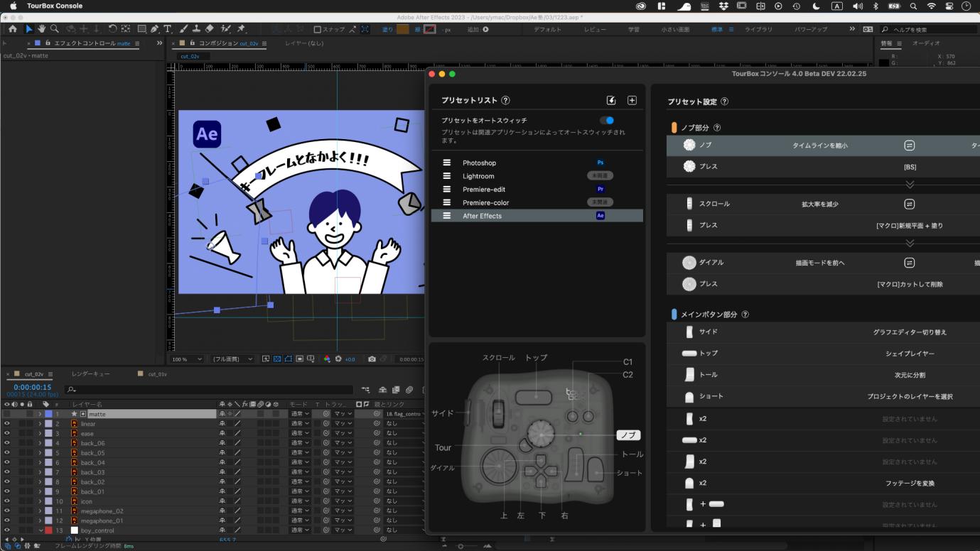
Task: Click the swap icon in the スクロール row
Action: 909,204
